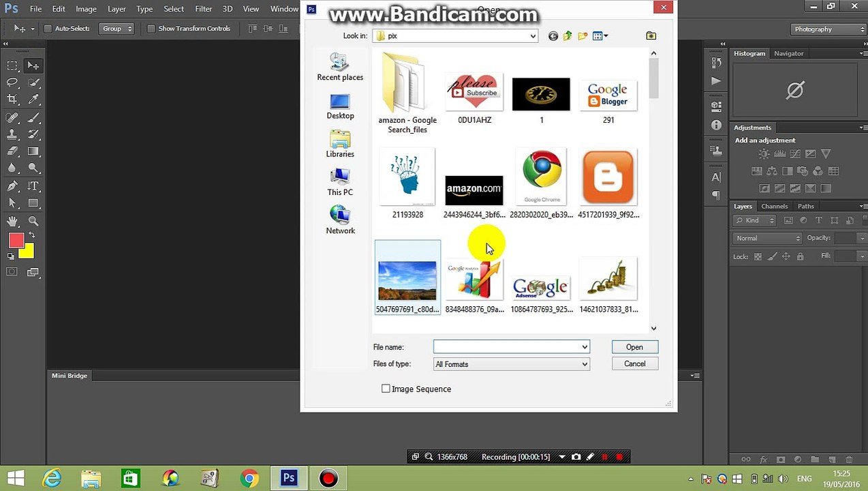868x491 pixels.
Task: Open the Info panel icon
Action: pos(716,125)
